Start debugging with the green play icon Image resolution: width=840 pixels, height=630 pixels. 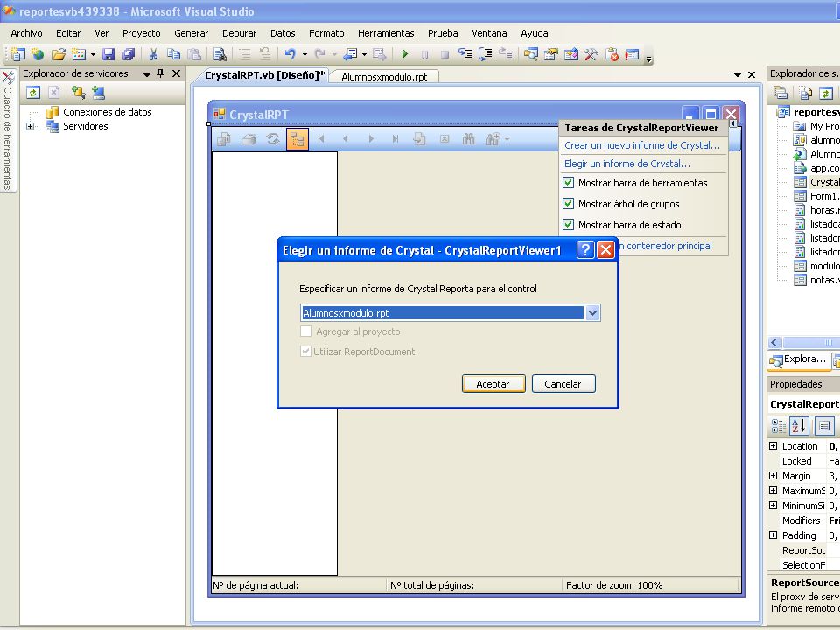coord(404,54)
